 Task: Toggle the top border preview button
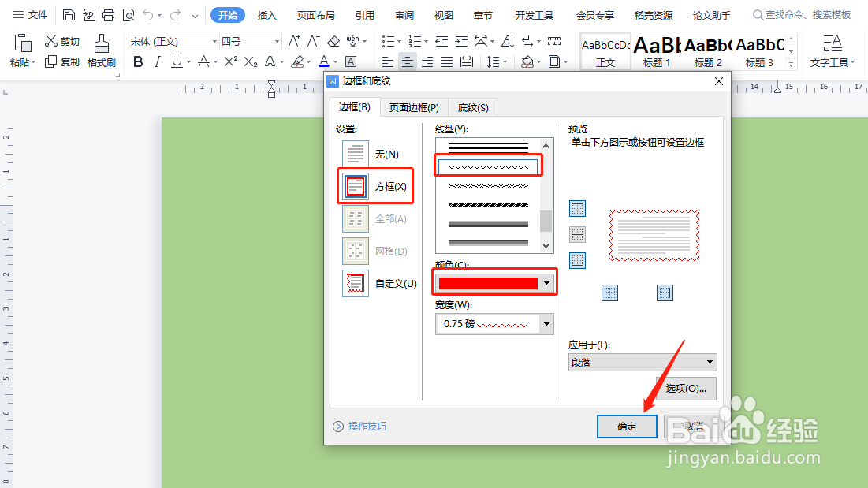click(577, 209)
